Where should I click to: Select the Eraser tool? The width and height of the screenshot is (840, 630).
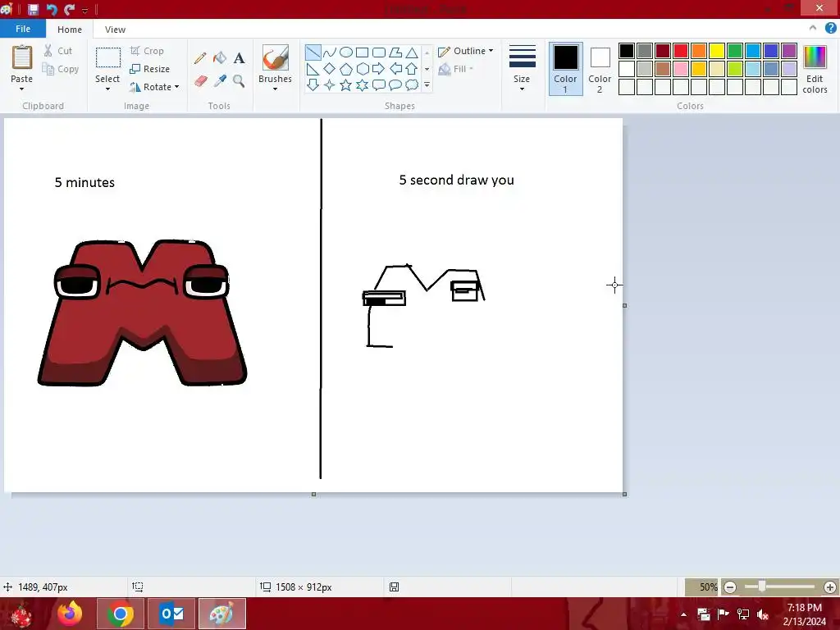point(200,81)
